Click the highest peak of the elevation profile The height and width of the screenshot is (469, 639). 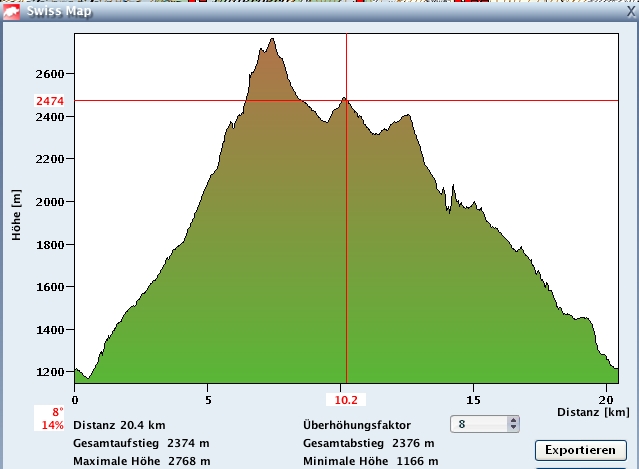click(271, 40)
